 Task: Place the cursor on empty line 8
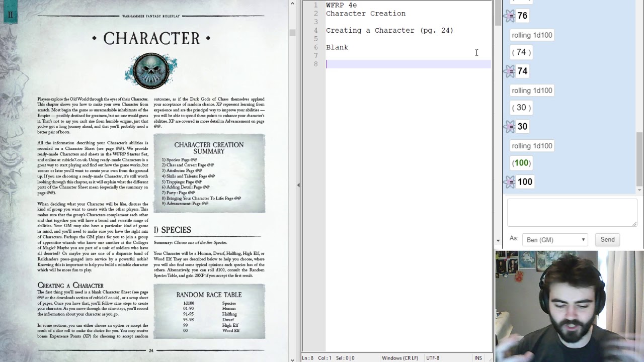coord(408,64)
